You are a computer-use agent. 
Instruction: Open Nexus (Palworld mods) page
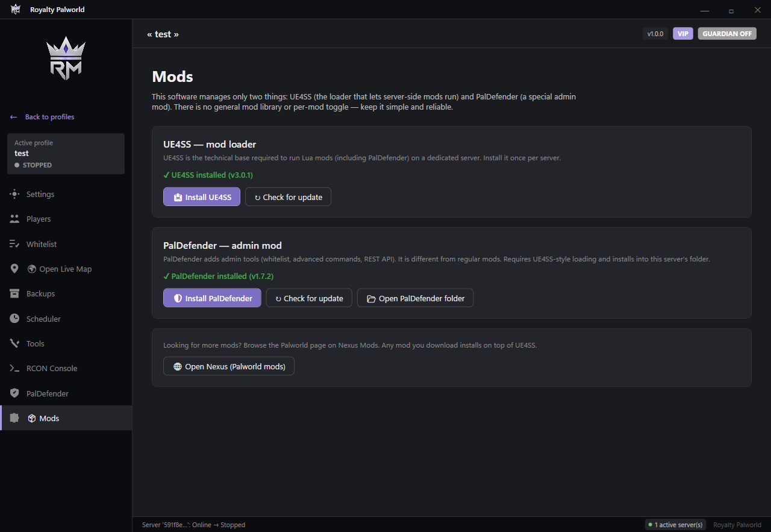(229, 366)
